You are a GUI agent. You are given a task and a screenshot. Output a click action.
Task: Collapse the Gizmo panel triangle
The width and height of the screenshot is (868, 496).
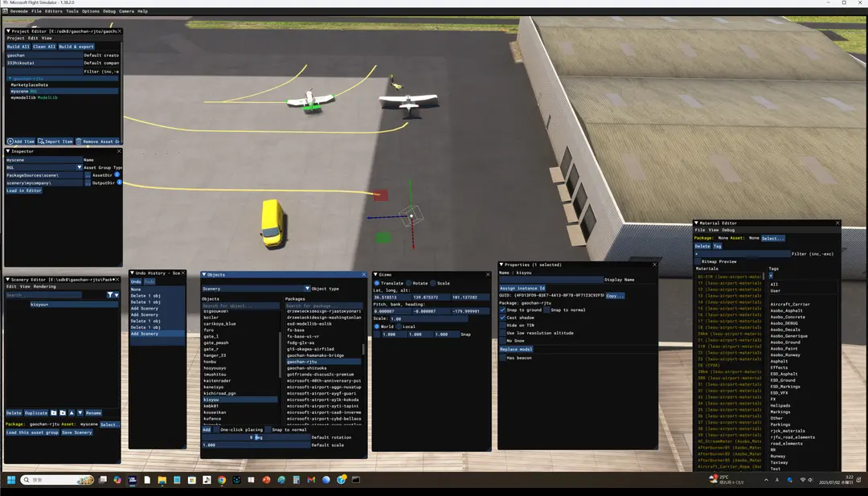[375, 275]
